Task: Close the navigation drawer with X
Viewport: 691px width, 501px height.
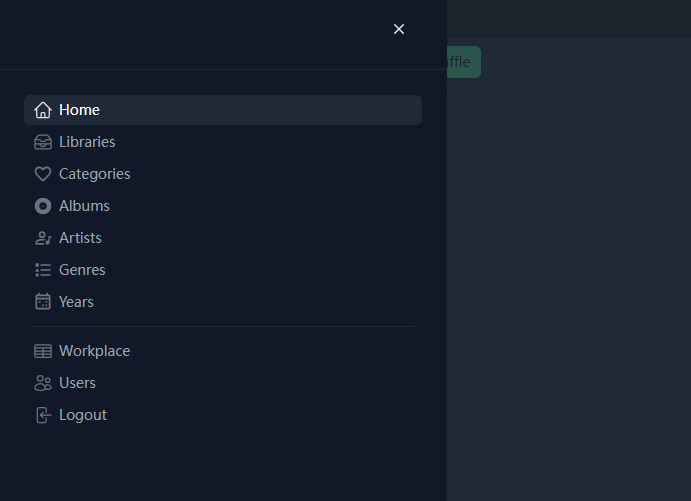Action: [x=399, y=29]
